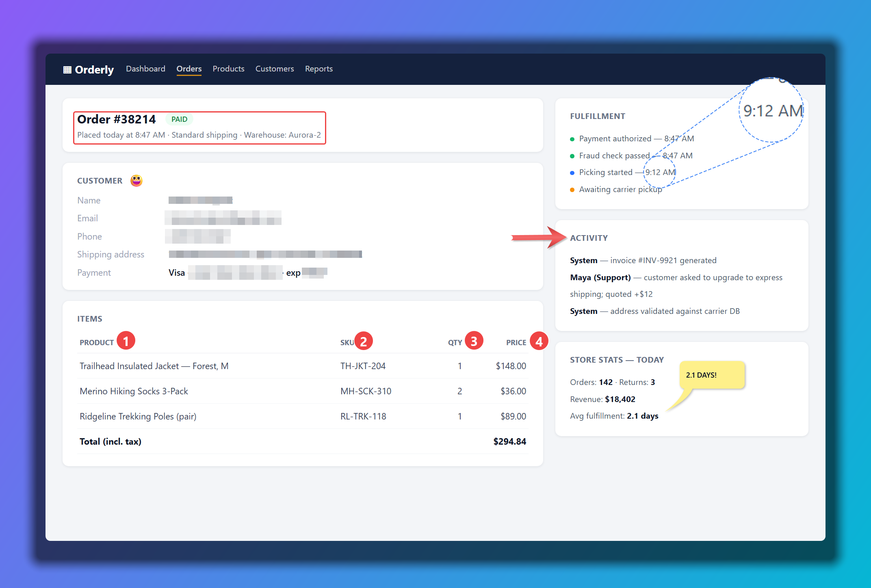871x588 pixels.
Task: Open the Customers section
Action: [x=275, y=69]
